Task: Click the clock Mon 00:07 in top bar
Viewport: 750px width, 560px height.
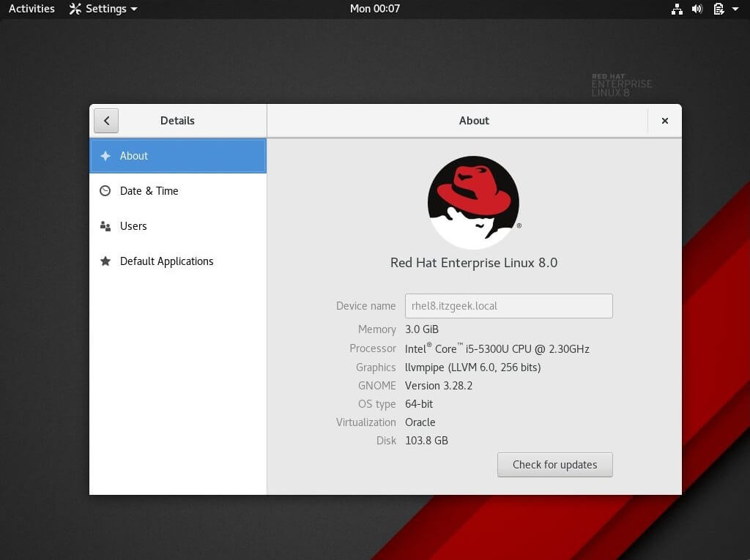Action: 374,9
